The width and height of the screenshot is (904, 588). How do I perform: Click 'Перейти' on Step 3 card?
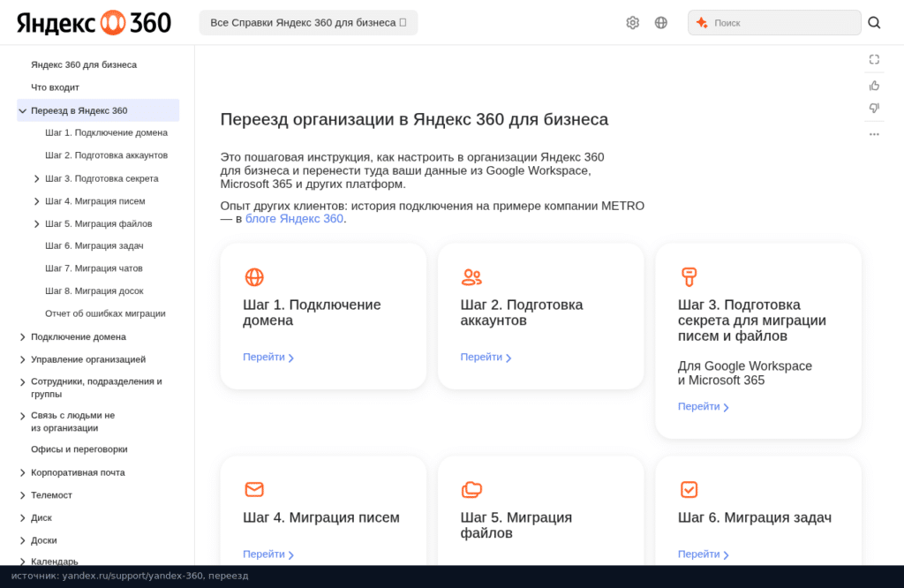click(x=704, y=406)
